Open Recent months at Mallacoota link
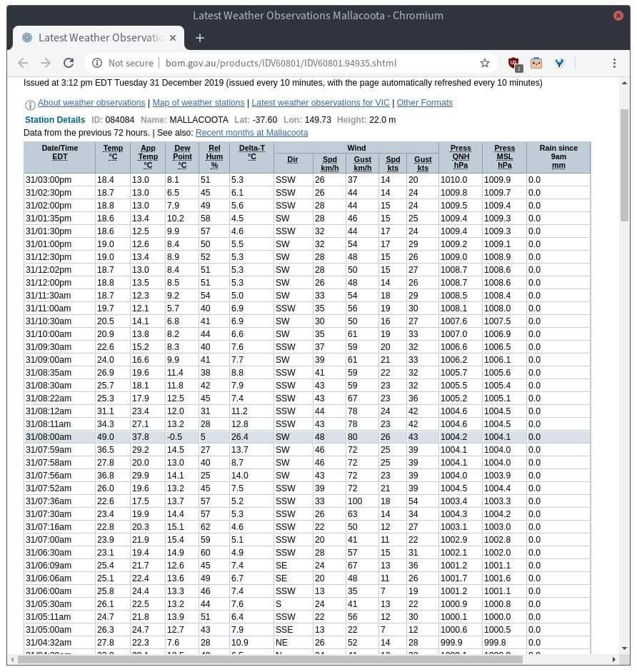Viewport: 637px width, 672px height. [x=251, y=133]
